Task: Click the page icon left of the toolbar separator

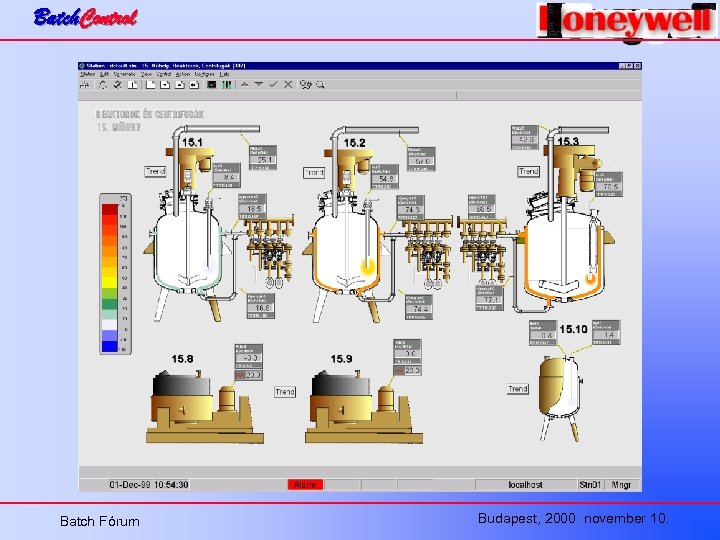Action: (x=132, y=84)
